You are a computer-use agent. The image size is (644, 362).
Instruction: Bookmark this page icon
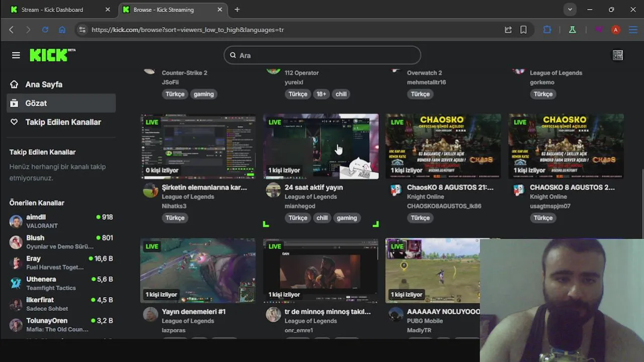click(523, 30)
